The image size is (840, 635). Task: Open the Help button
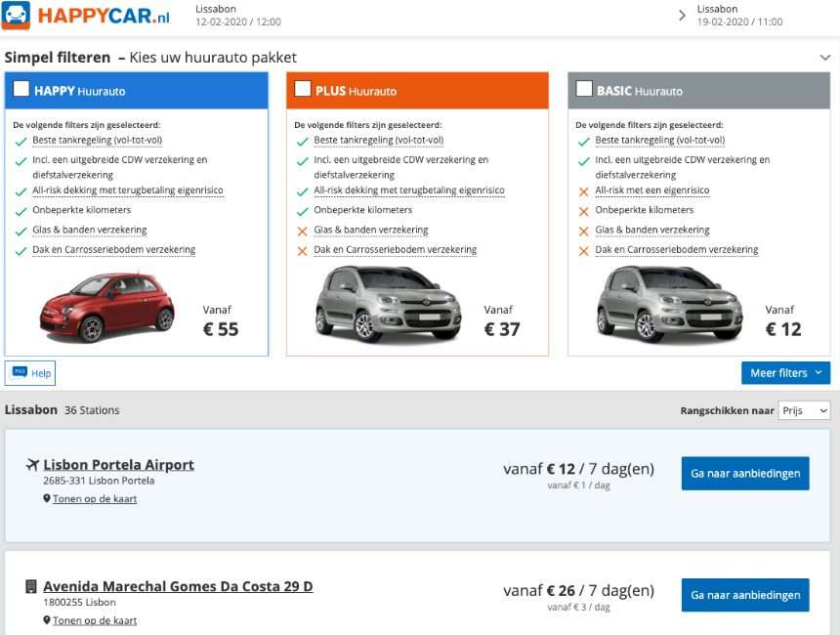[x=30, y=373]
